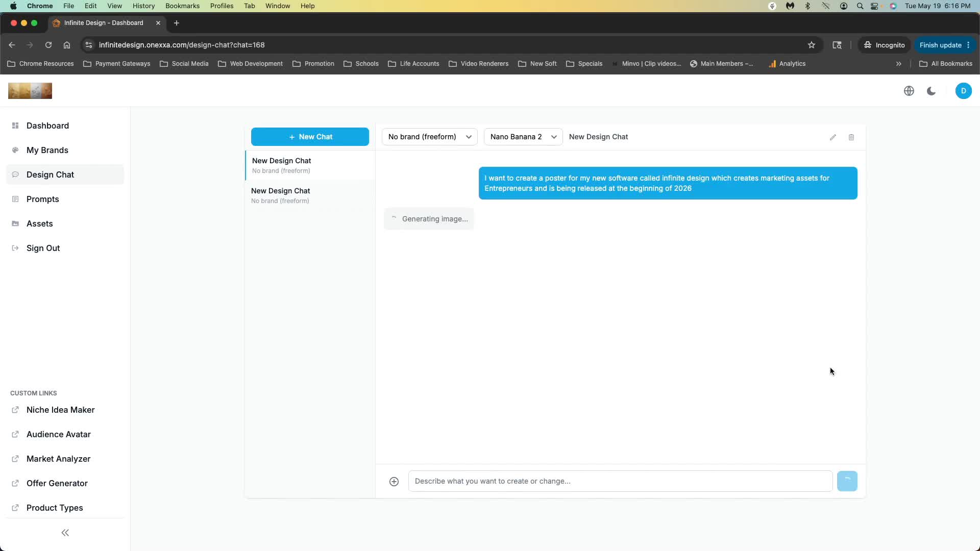Open Payment Gateways bookmark folder
The width and height of the screenshot is (980, 551).
pos(117,64)
